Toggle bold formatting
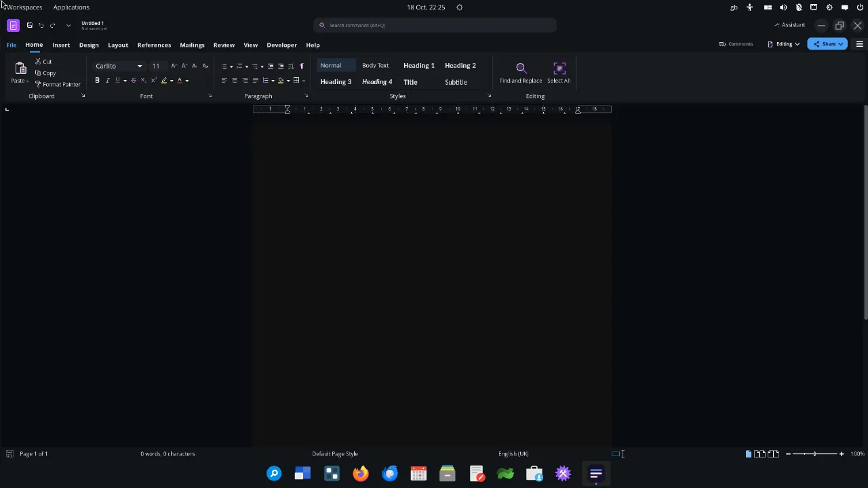This screenshot has height=488, width=868. [x=97, y=81]
